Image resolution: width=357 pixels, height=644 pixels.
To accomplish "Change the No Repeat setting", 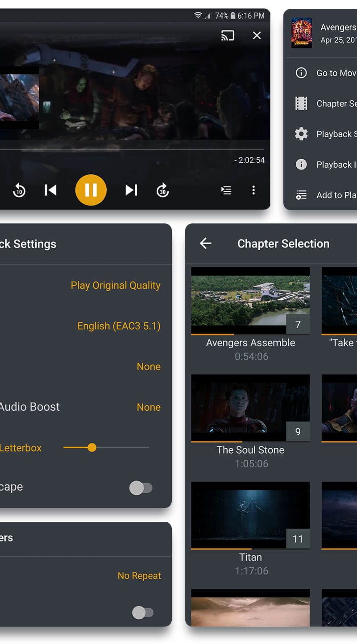I will [x=139, y=576].
